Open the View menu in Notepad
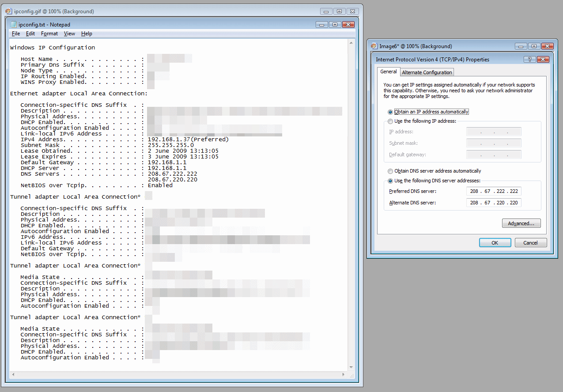563x392 pixels. click(x=69, y=34)
